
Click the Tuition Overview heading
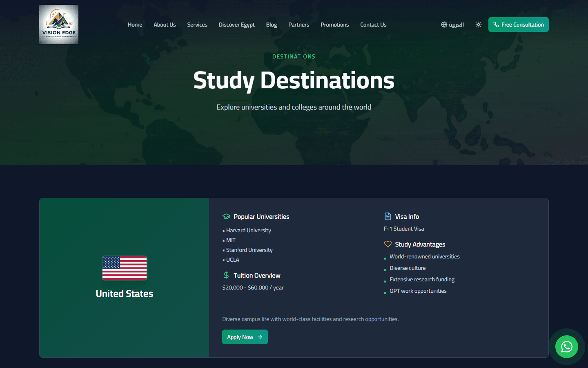click(x=257, y=275)
